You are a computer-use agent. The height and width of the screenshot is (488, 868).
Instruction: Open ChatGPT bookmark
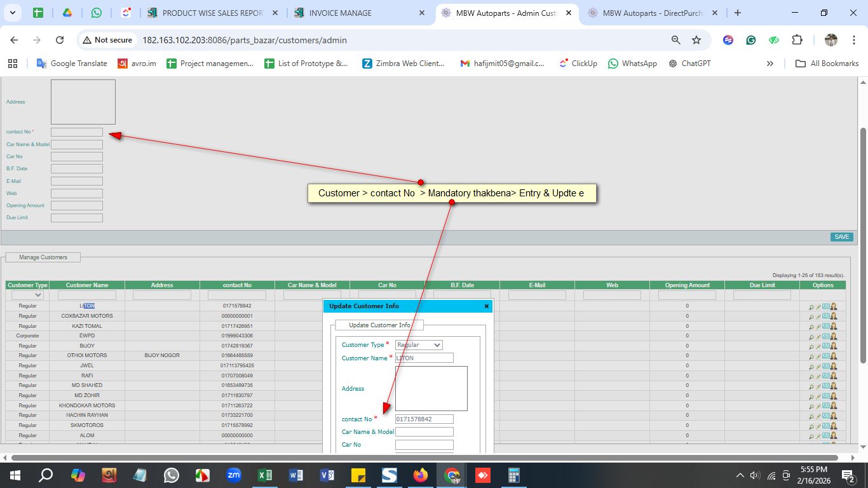coord(689,64)
